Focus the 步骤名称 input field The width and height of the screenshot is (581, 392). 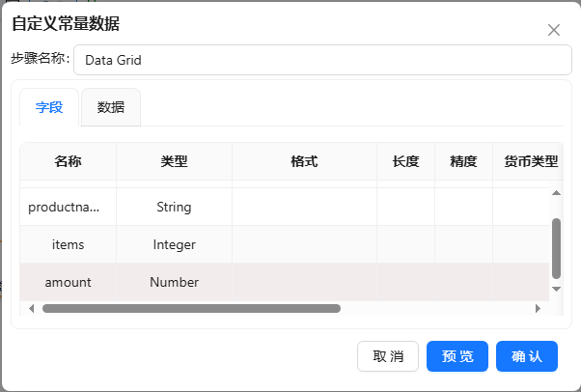click(322, 60)
